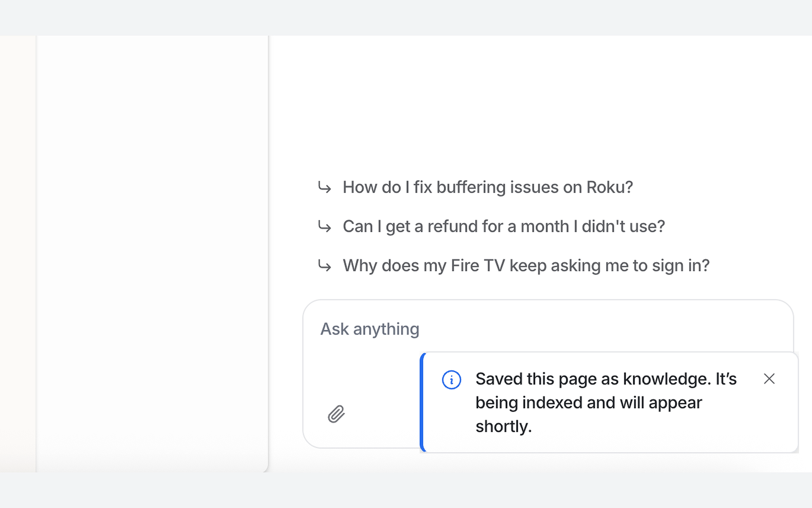Screen dimensions: 812x508
Task: Choose the Fire TV sign-in suggestion
Action: pyautogui.click(x=526, y=266)
